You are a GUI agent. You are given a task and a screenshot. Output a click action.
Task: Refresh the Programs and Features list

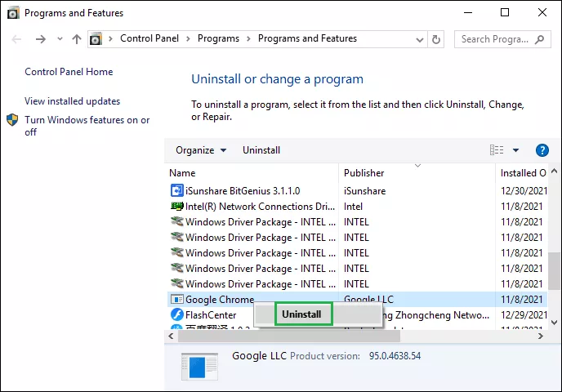(x=436, y=39)
